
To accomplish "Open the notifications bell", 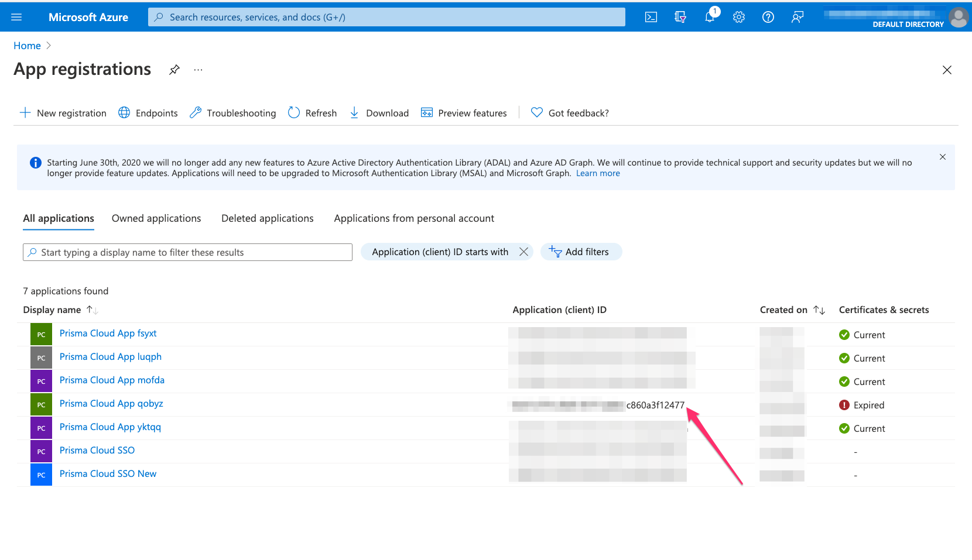I will click(709, 17).
